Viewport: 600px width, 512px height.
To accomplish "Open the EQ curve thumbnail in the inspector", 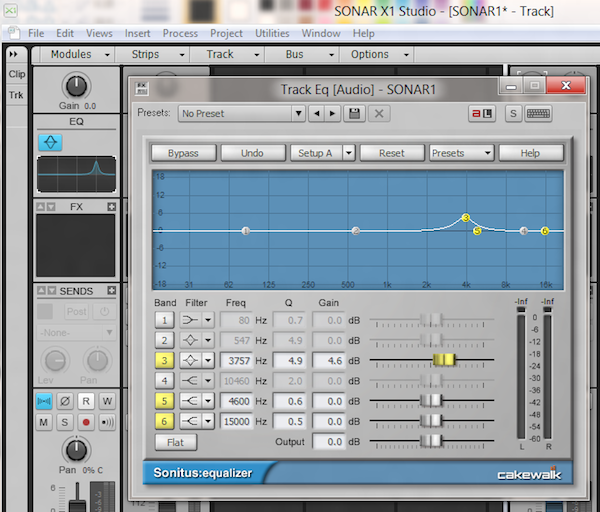I will pyautogui.click(x=77, y=174).
